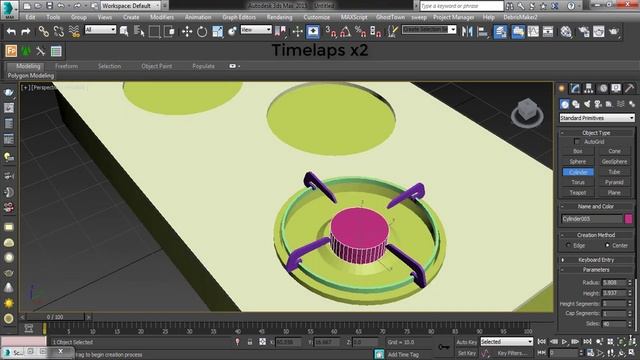This screenshot has width=640, height=360.
Task: Switch to the Hierarchy command panel tab
Action: (x=589, y=88)
